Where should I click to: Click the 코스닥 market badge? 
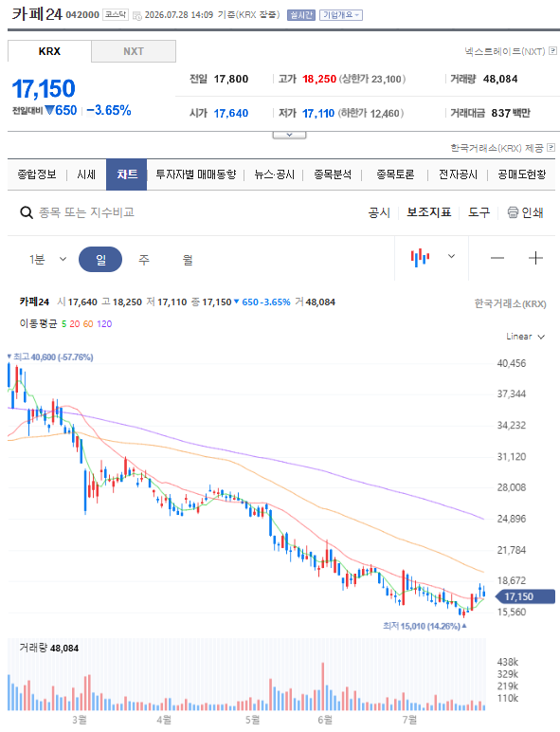(x=115, y=15)
